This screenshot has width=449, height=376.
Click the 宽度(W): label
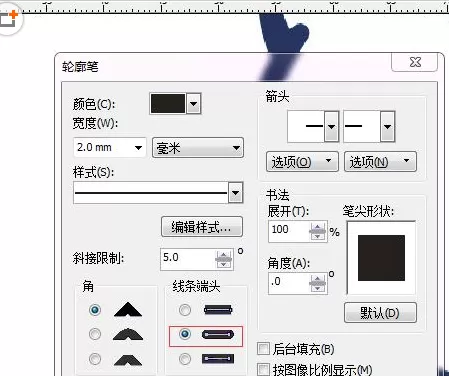pos(95,124)
